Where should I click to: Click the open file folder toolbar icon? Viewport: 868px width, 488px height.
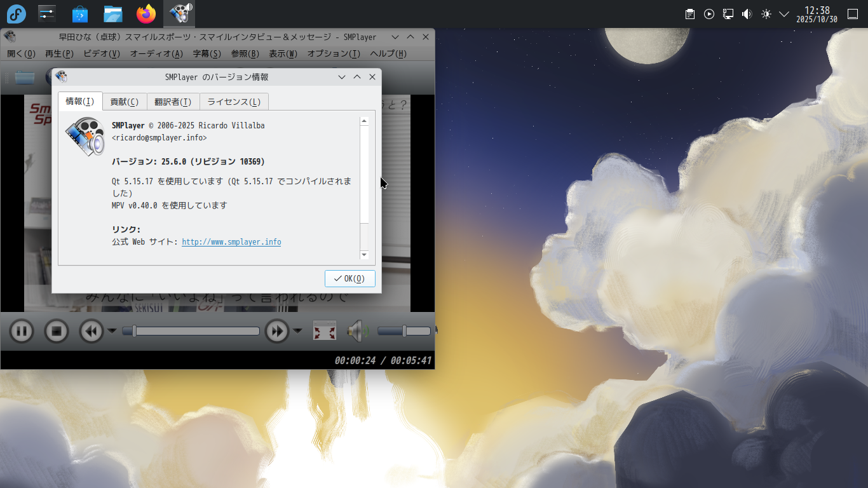[x=25, y=77]
